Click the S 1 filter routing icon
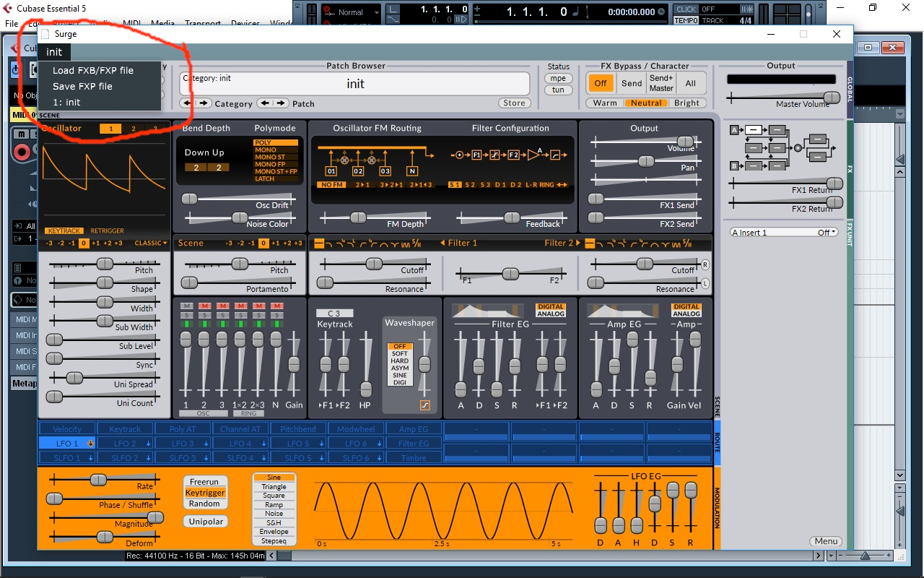 456,185
